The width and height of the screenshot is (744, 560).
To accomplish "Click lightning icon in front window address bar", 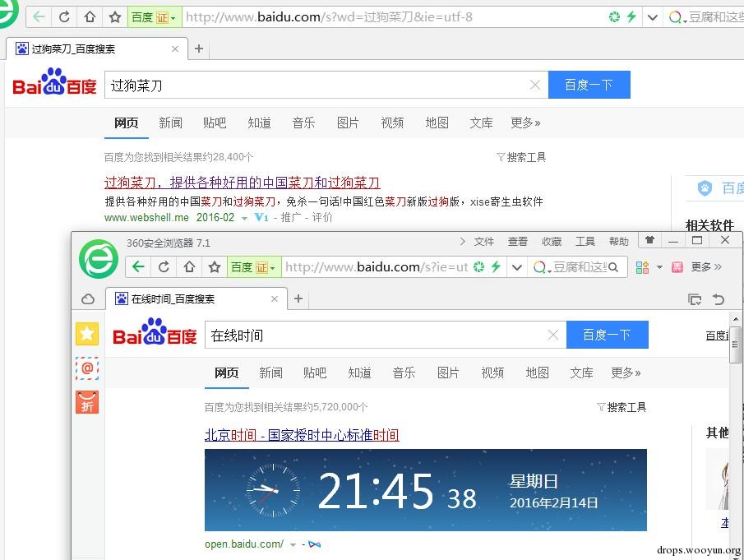I will coord(496,266).
